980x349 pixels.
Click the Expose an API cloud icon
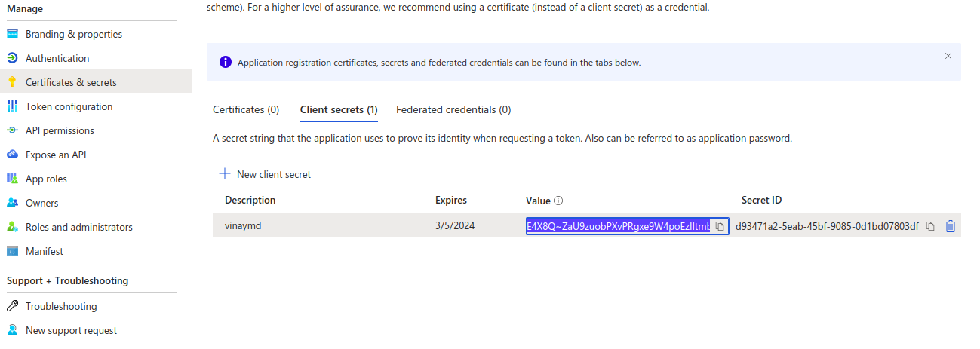coord(12,155)
